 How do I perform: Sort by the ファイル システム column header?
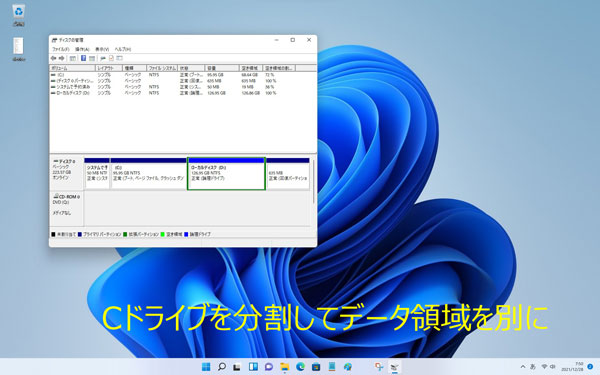pyautogui.click(x=162, y=68)
